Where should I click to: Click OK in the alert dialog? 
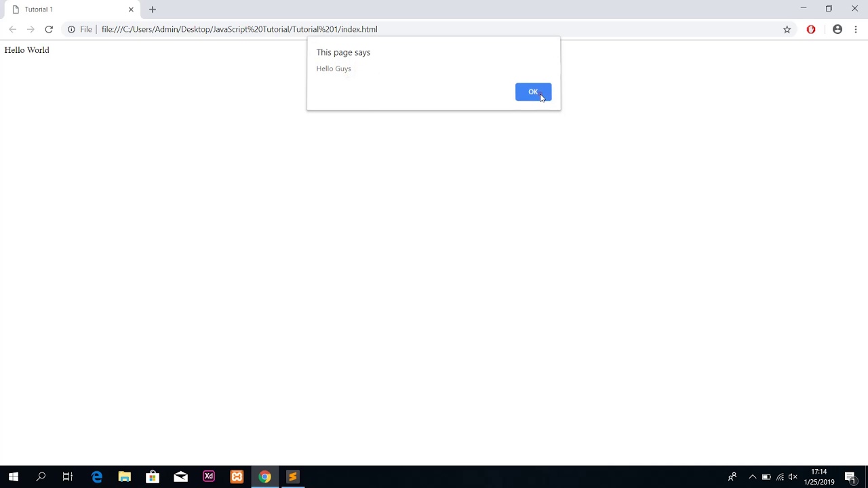(533, 92)
